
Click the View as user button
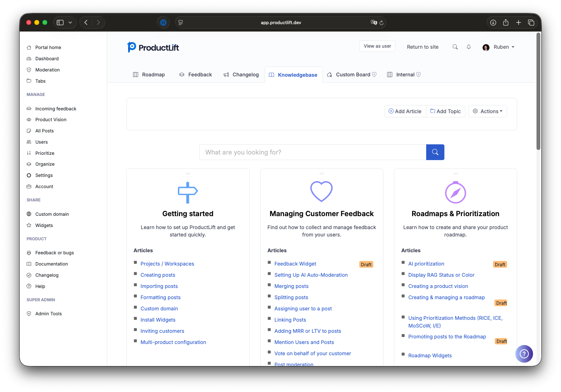coord(378,46)
